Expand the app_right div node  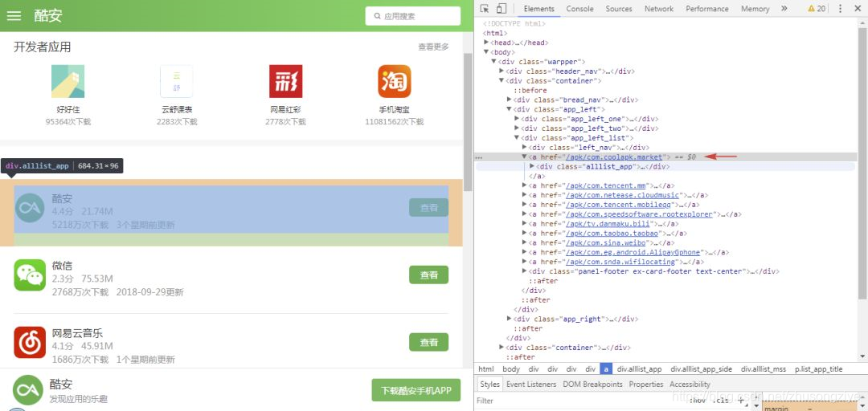point(510,319)
